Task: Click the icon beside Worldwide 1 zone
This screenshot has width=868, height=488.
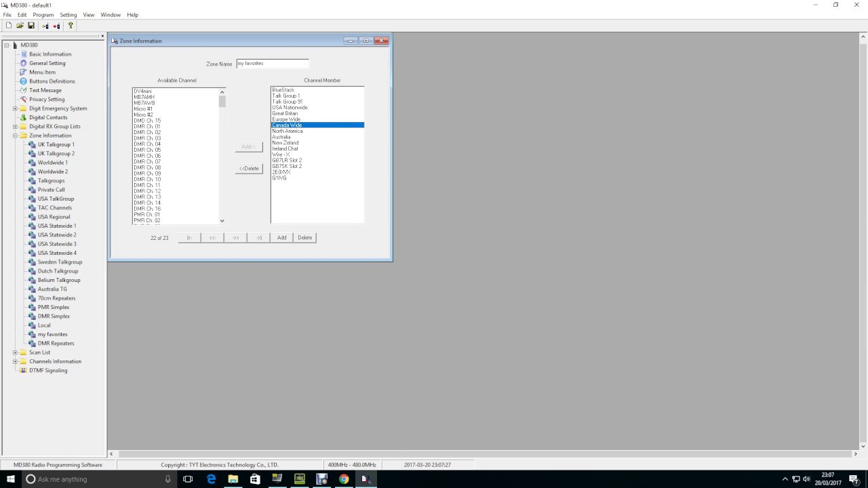Action: (x=32, y=163)
